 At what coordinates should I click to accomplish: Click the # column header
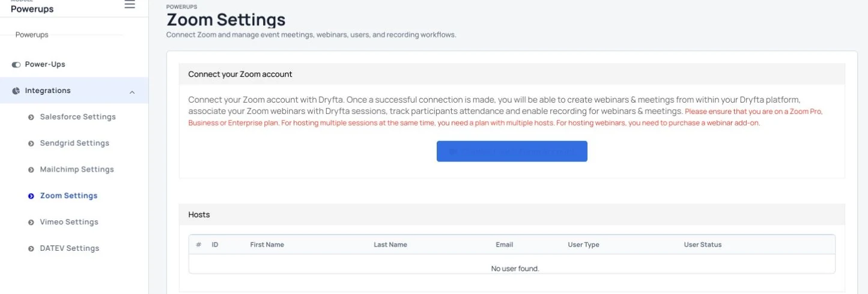tap(199, 245)
